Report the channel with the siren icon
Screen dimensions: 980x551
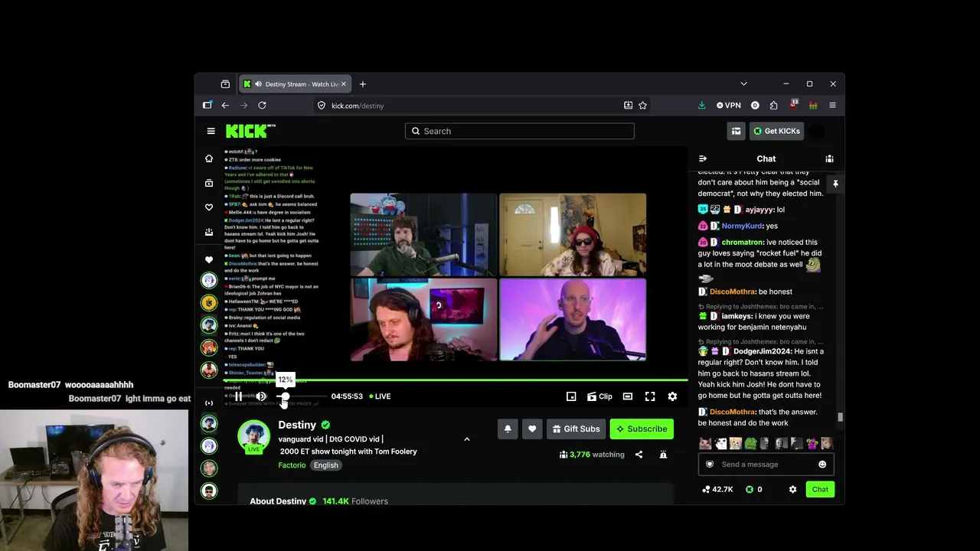click(x=663, y=455)
